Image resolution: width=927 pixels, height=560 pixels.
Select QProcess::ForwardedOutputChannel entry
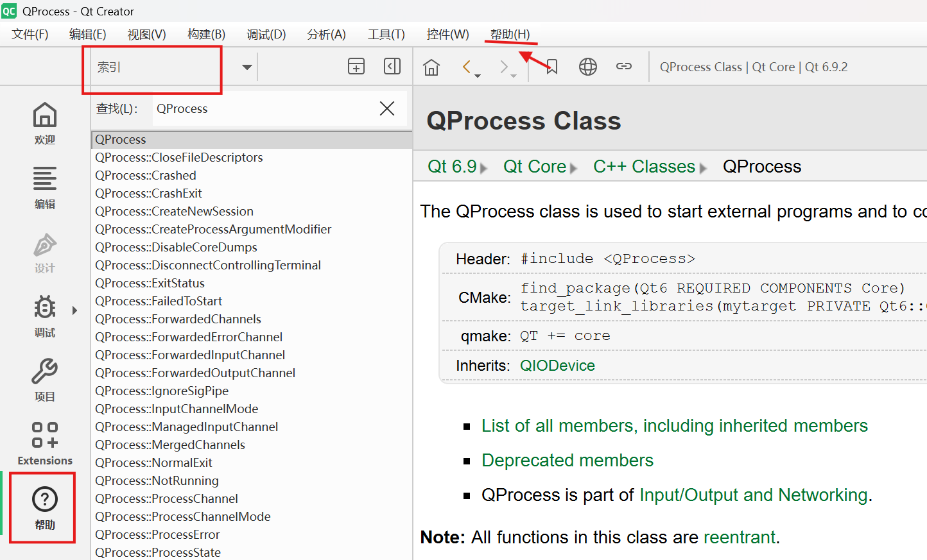[x=252, y=373]
